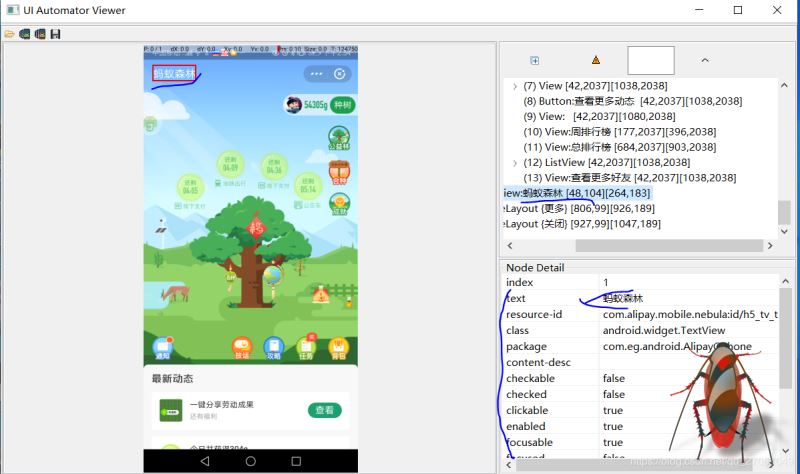Expand the (7) View tree node
The width and height of the screenshot is (800, 474).
pyautogui.click(x=515, y=86)
